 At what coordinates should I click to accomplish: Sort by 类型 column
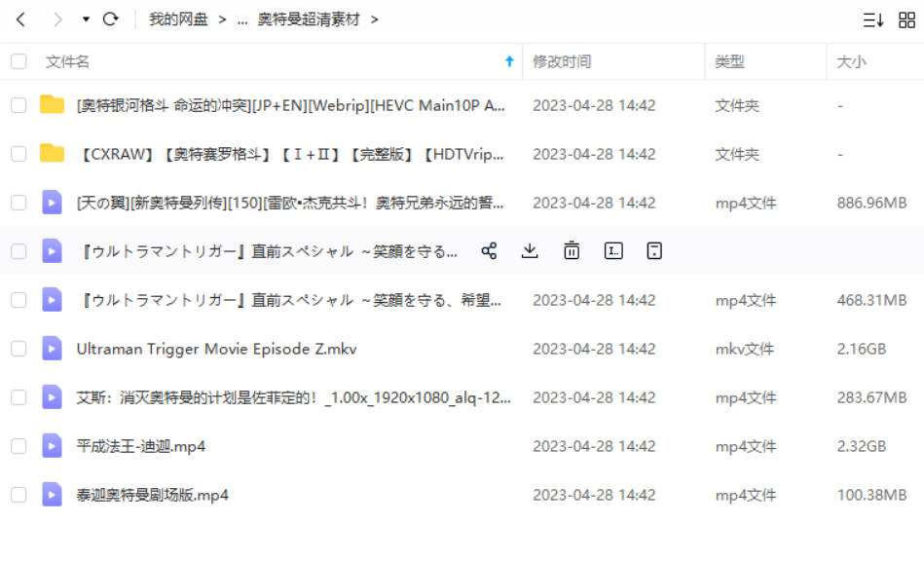(729, 61)
